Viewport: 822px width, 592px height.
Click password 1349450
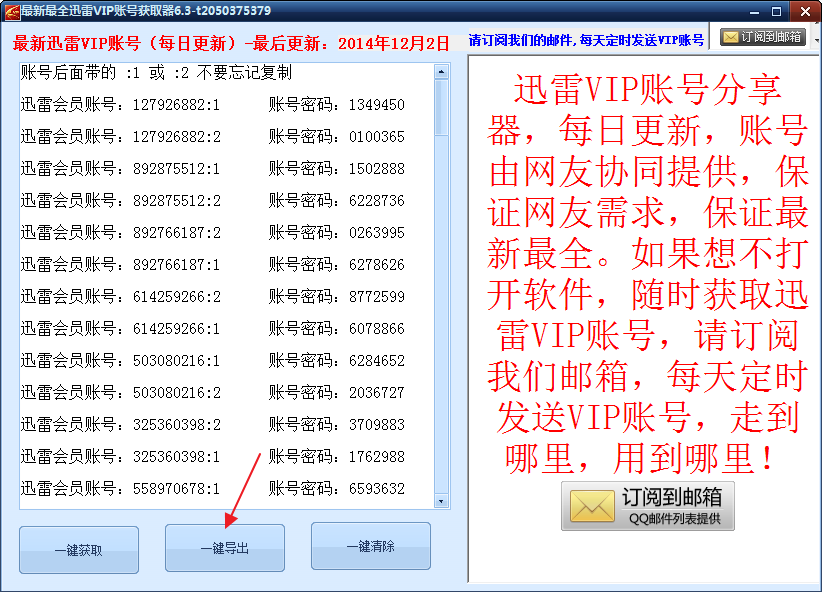(377, 105)
